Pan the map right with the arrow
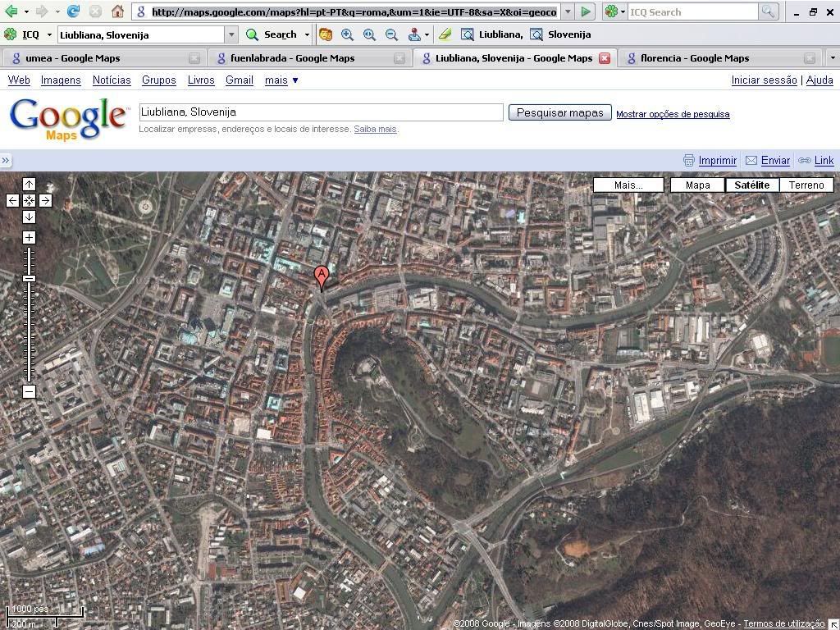The image size is (840, 630). coord(45,200)
